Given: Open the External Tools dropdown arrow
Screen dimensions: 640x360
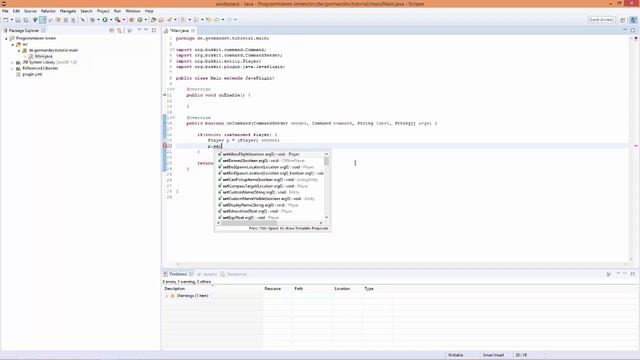Looking at the screenshot, I should coord(124,20).
